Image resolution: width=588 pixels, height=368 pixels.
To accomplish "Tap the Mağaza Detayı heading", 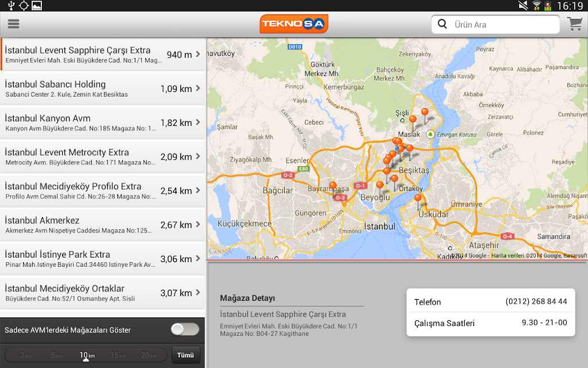I will click(247, 298).
